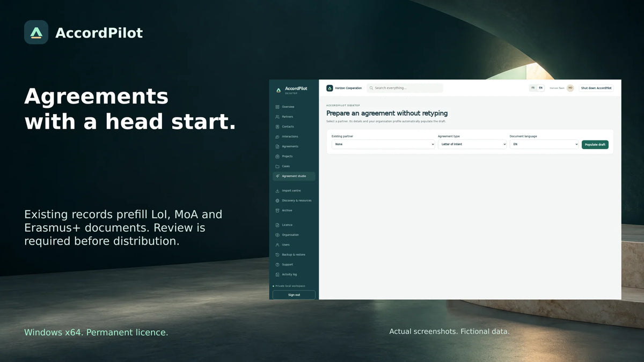Screen dimensions: 644x362
Task: Switch interface language to FR
Action: coord(533,88)
